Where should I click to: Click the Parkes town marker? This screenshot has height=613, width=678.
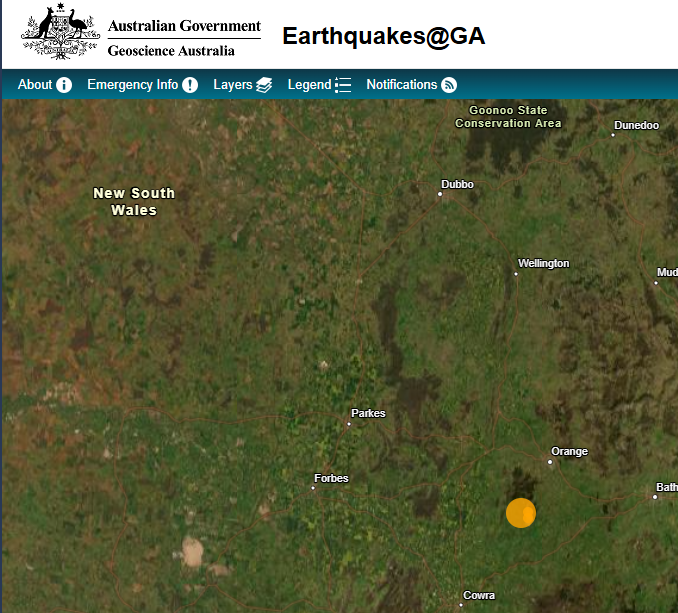click(x=349, y=424)
